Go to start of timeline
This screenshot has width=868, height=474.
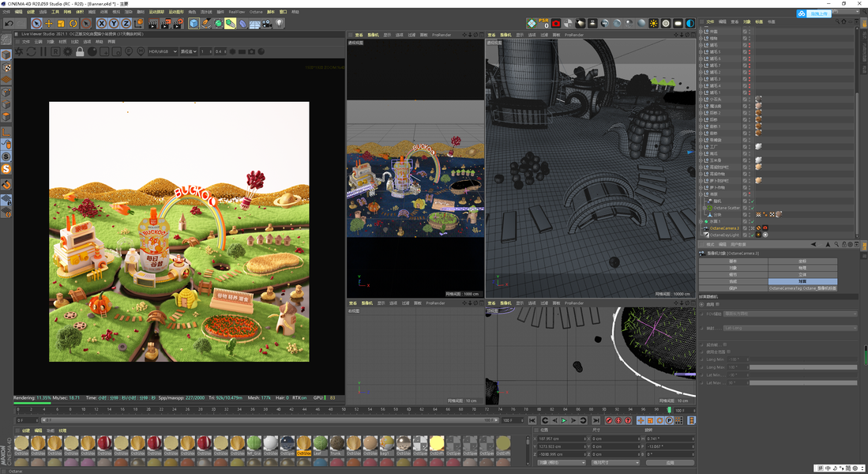[532, 420]
